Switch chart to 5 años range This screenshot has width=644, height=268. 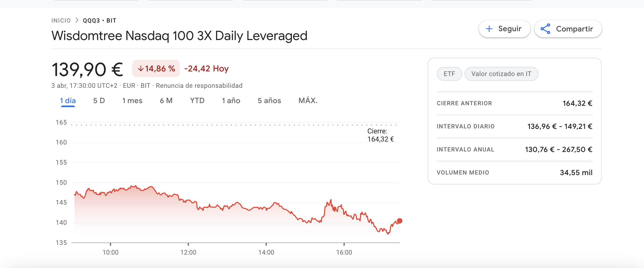click(269, 101)
